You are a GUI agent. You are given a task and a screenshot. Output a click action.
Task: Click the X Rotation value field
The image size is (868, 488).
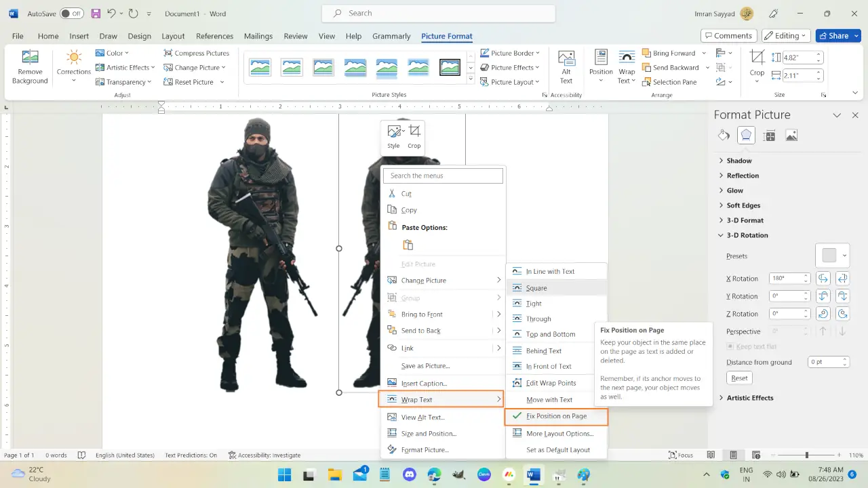click(x=787, y=279)
